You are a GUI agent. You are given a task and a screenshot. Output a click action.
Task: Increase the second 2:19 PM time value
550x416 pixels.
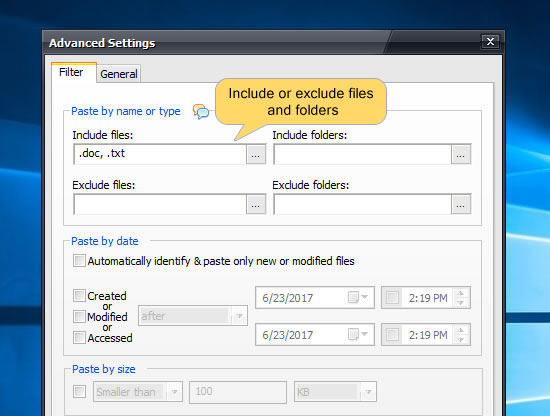point(461,330)
